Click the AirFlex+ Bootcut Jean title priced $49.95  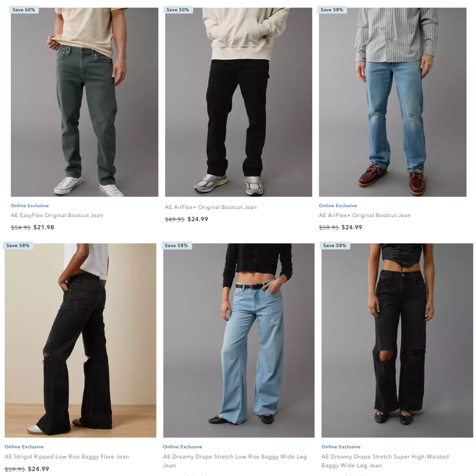click(x=211, y=207)
